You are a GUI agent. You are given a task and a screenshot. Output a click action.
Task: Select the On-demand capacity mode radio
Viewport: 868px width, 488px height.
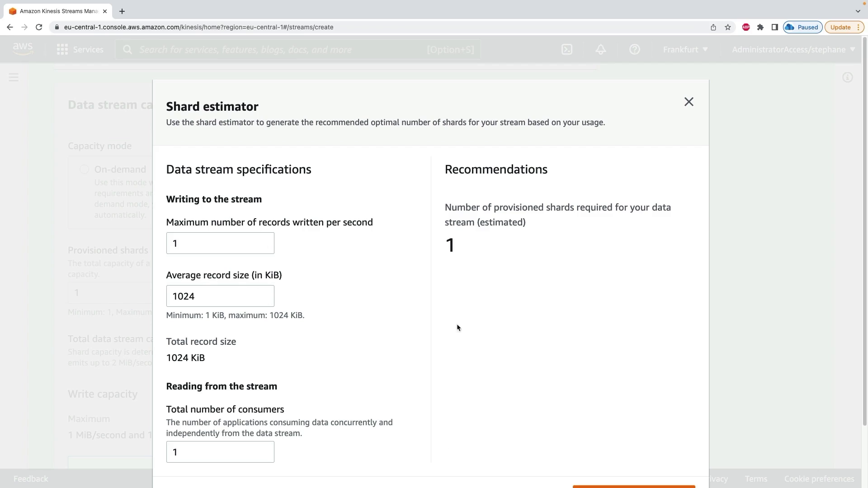point(85,169)
